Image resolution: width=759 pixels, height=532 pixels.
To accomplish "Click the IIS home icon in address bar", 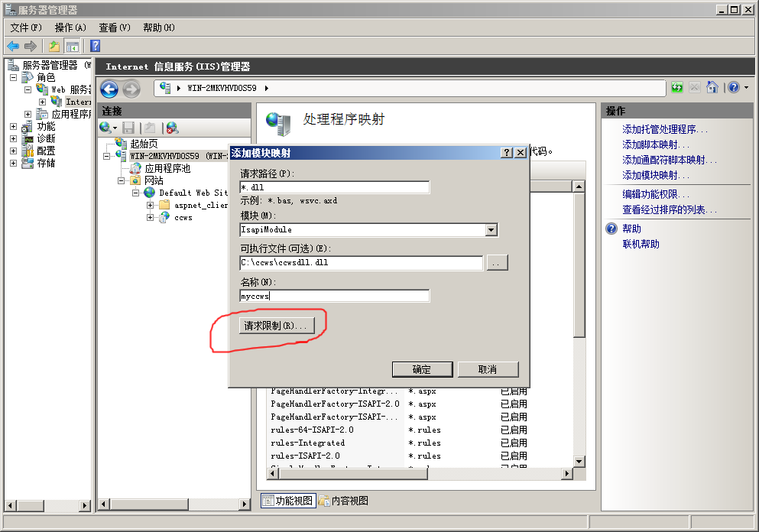I will tap(712, 88).
